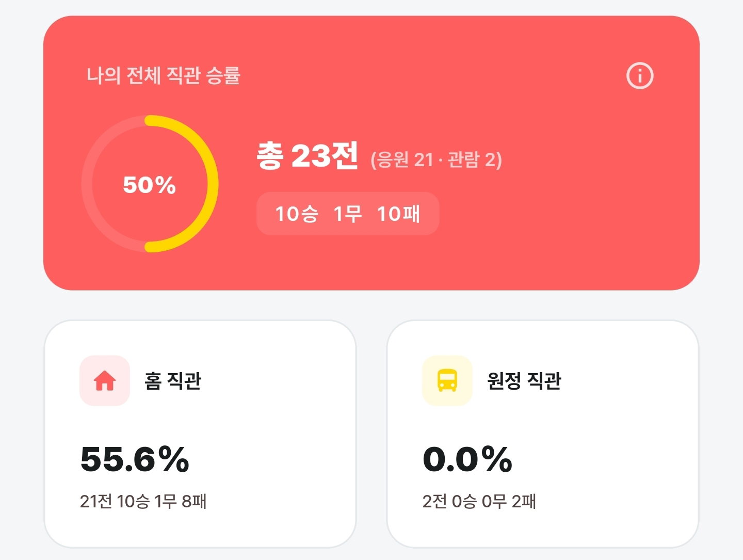The image size is (743, 560).
Task: Open the info icon on win-rate card
Action: 640,76
